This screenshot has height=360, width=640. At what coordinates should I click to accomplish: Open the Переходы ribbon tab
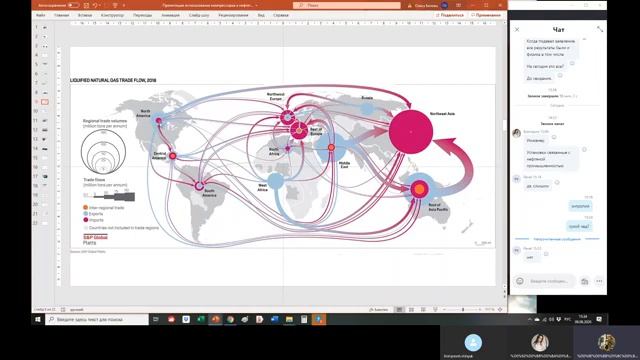(x=142, y=15)
